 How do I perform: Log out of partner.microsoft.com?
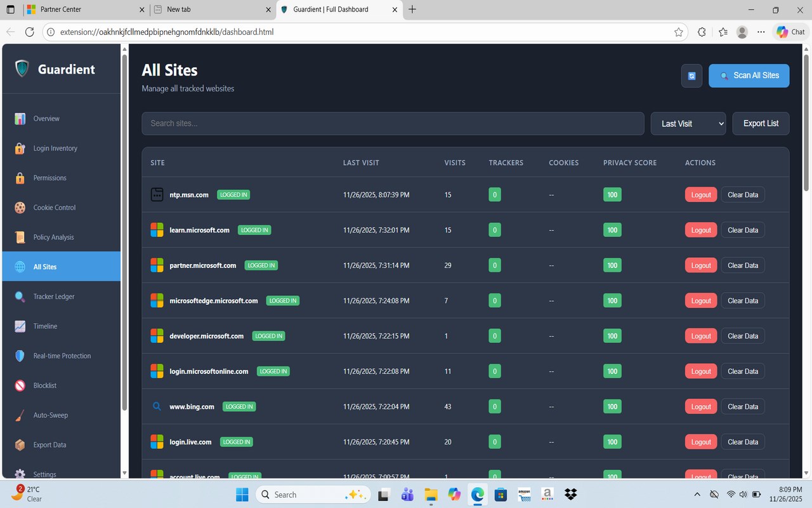(x=701, y=265)
